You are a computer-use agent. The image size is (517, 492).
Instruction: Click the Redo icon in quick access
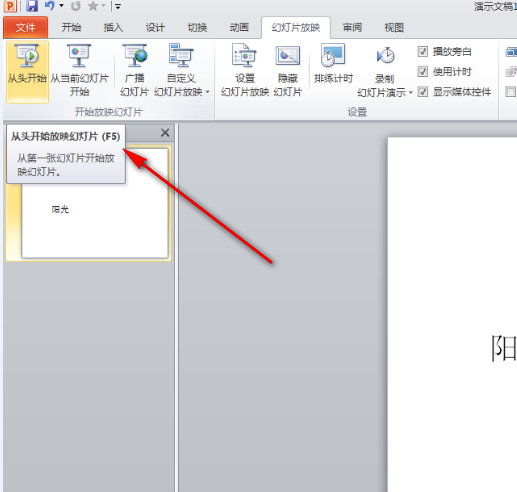pyautogui.click(x=76, y=6)
